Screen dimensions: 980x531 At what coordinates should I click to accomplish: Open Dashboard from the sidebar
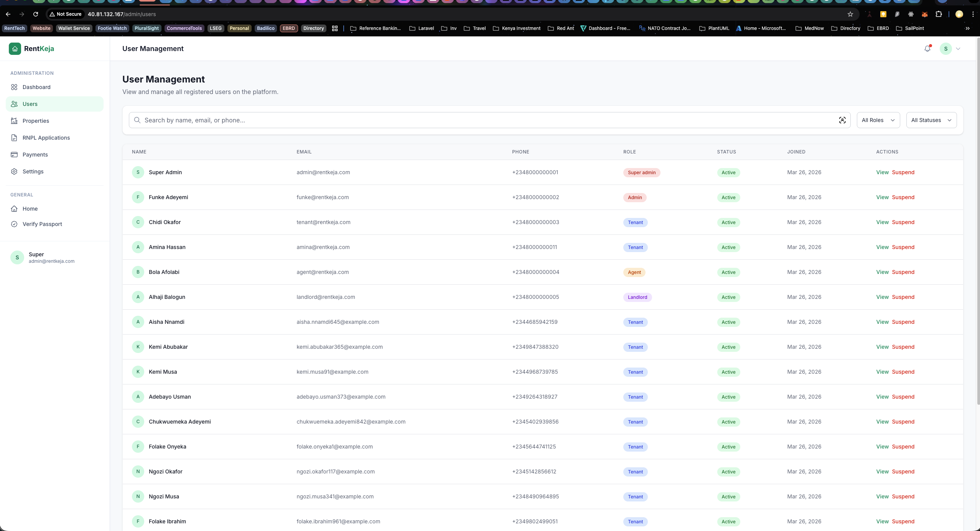point(36,87)
